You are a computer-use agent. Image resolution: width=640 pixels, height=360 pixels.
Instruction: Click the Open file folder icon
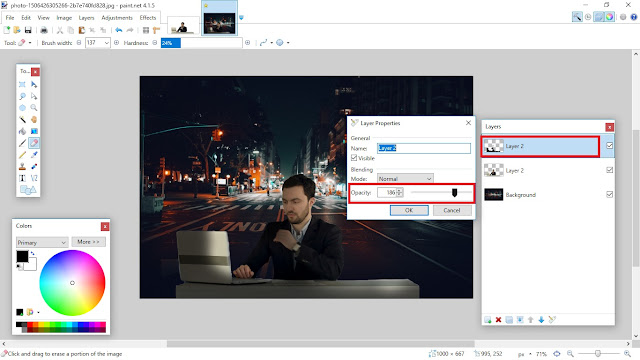coord(17,30)
